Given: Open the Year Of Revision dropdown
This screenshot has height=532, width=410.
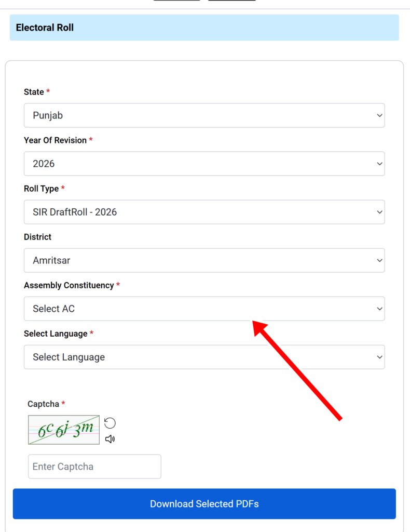Looking at the screenshot, I should coord(204,164).
